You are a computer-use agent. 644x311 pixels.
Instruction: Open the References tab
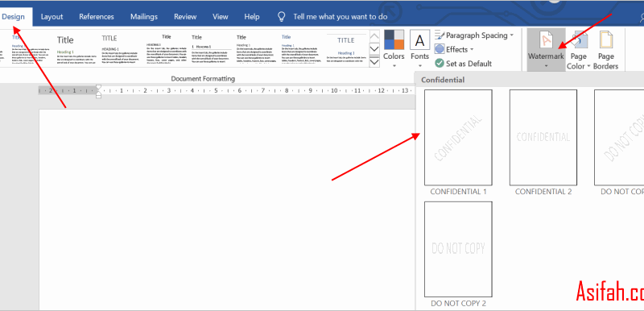(97, 17)
